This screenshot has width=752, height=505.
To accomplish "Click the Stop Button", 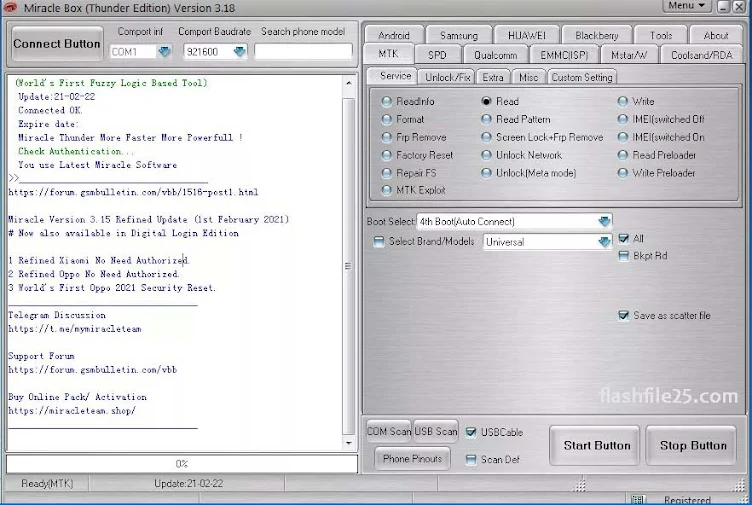I will [691, 446].
